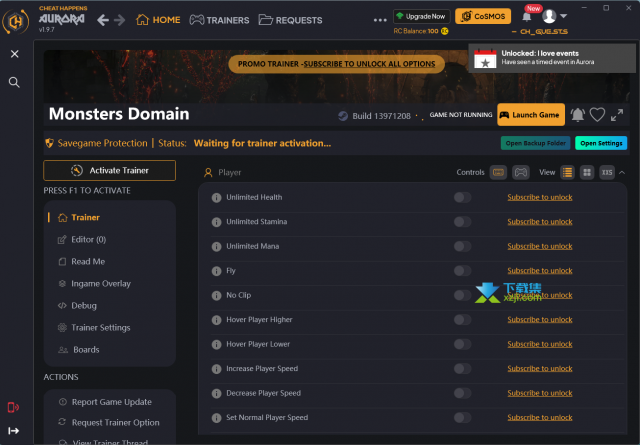Switch to grid view icon

(587, 172)
